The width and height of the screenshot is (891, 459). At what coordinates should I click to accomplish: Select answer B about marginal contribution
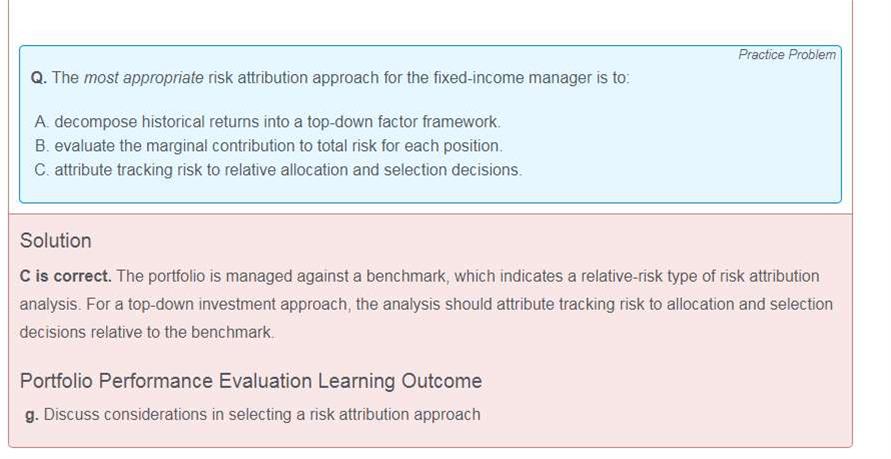(x=268, y=145)
